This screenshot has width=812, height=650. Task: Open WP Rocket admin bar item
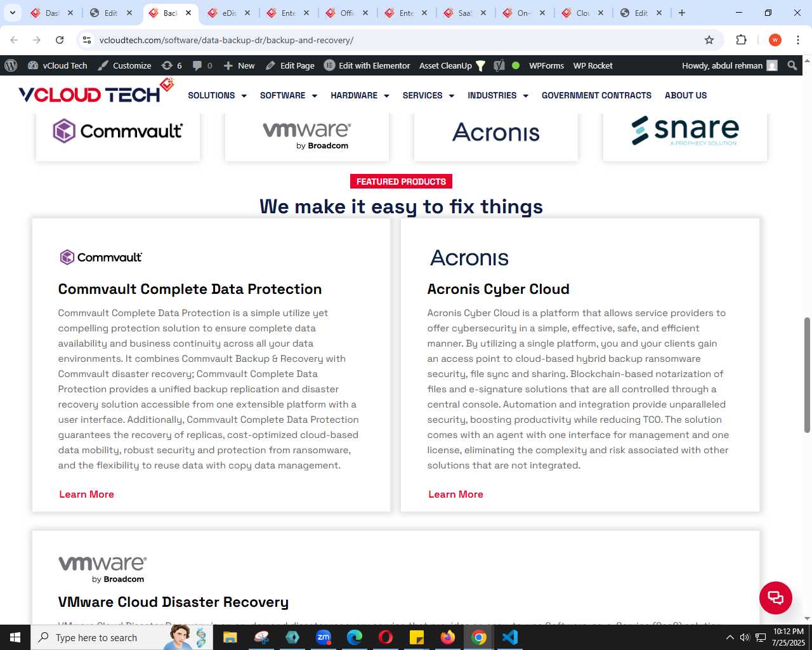[593, 65]
